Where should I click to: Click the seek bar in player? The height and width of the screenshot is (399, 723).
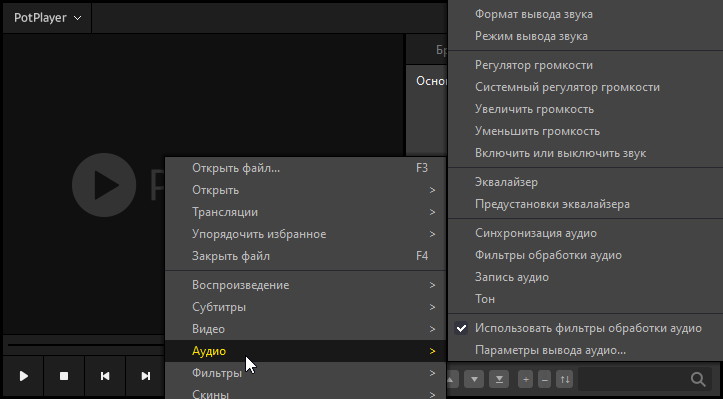tap(86, 345)
